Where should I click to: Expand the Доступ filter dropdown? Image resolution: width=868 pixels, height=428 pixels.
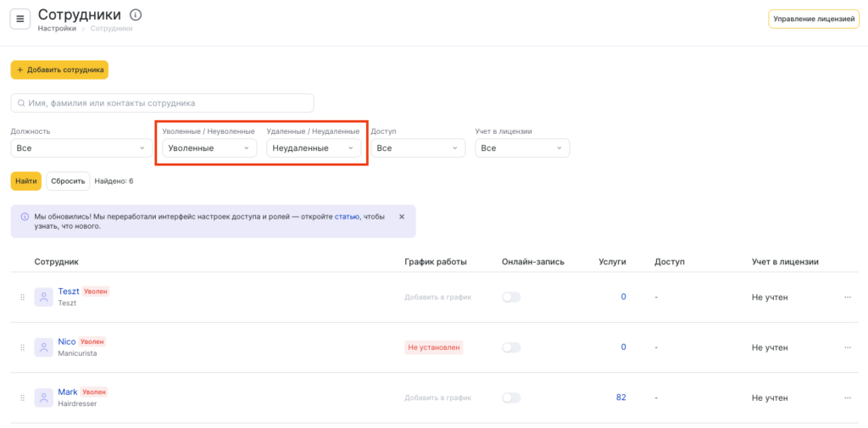[x=418, y=148]
